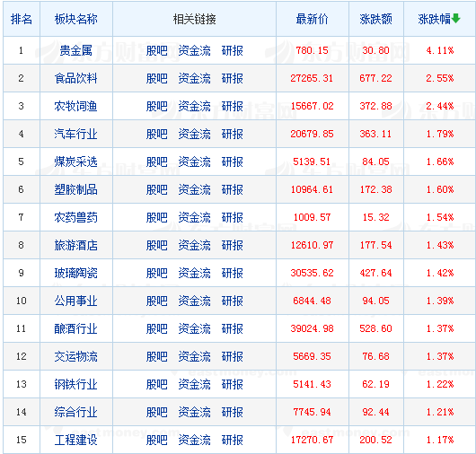476x454 pixels.
Task: Open the 农牧饲渔 sector link
Action: pos(76,106)
